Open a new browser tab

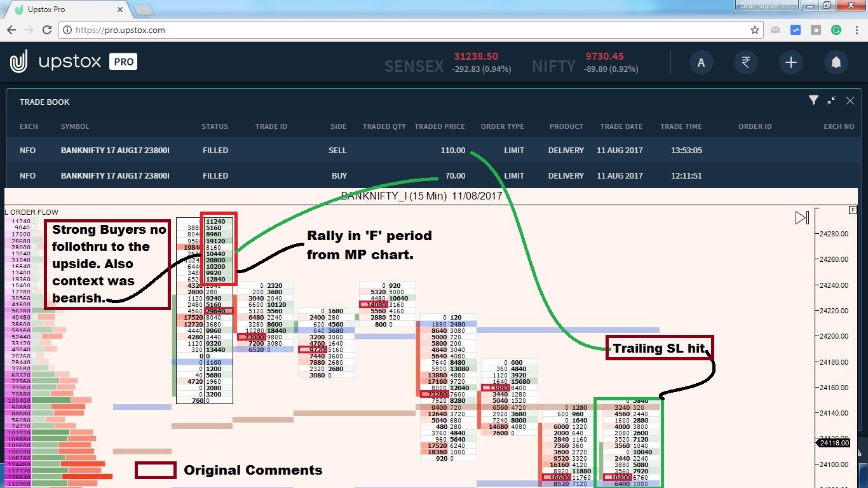[x=144, y=10]
